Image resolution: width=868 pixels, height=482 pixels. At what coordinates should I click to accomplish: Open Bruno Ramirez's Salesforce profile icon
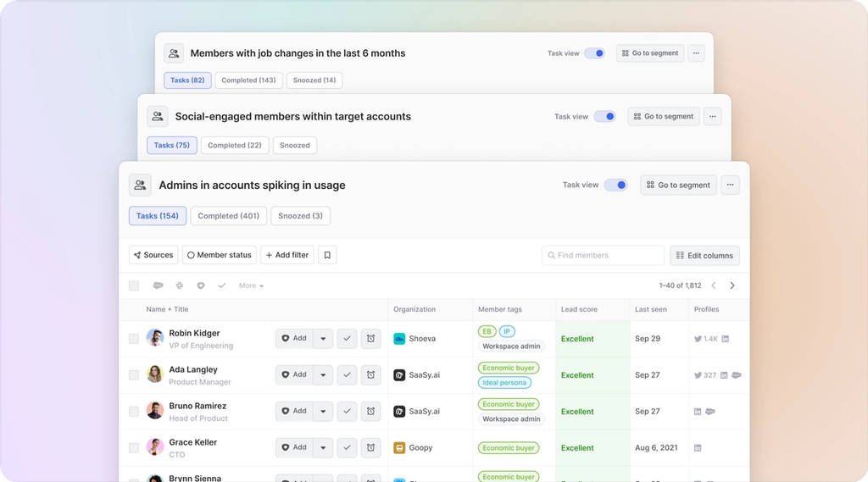point(710,412)
